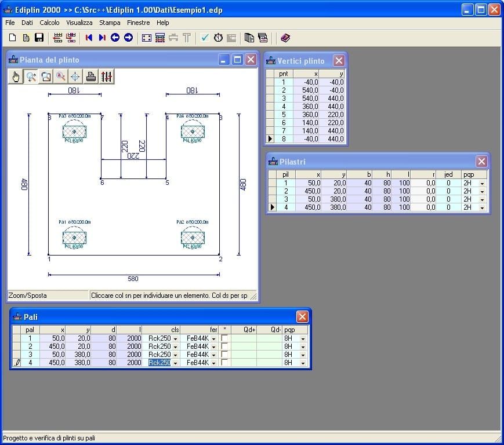Maximize the Pianta del plinto window
504x445 pixels.
pyautogui.click(x=237, y=60)
